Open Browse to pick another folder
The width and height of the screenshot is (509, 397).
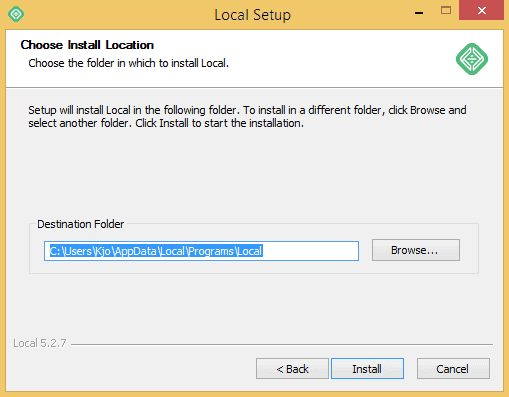click(416, 250)
